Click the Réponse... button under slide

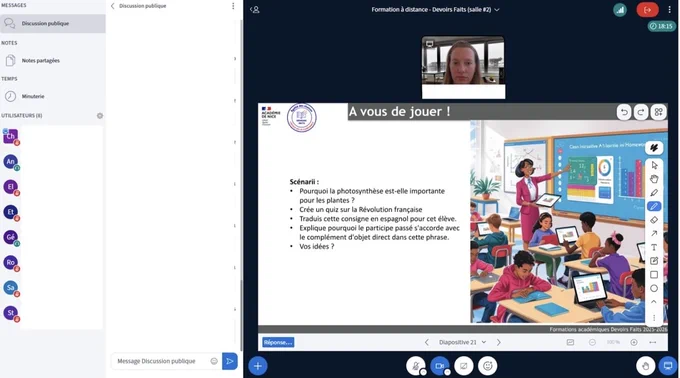(278, 342)
